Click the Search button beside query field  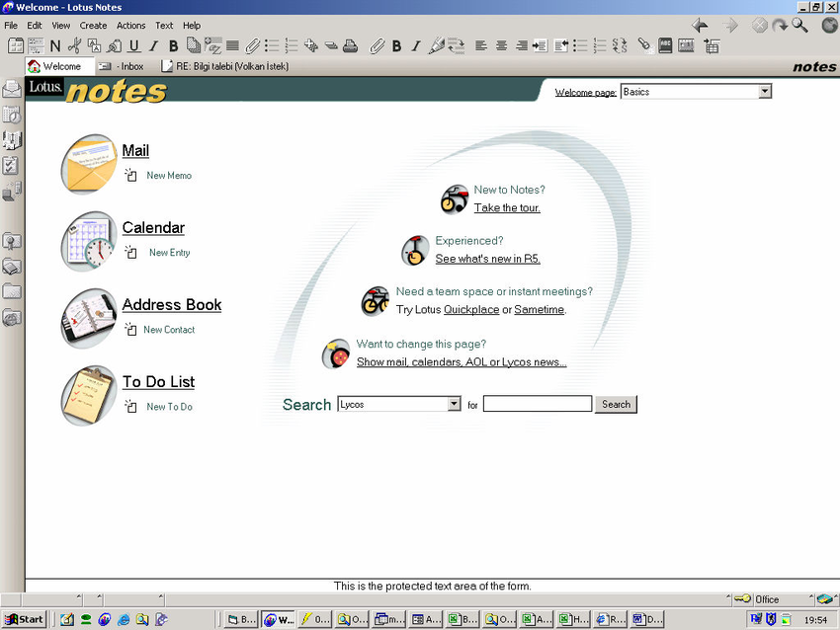pos(616,404)
